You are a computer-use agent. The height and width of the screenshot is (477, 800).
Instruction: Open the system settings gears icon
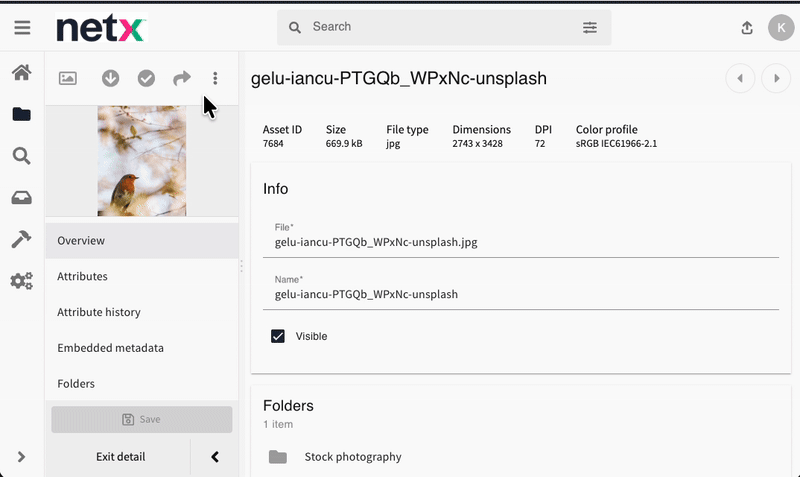coord(21,281)
